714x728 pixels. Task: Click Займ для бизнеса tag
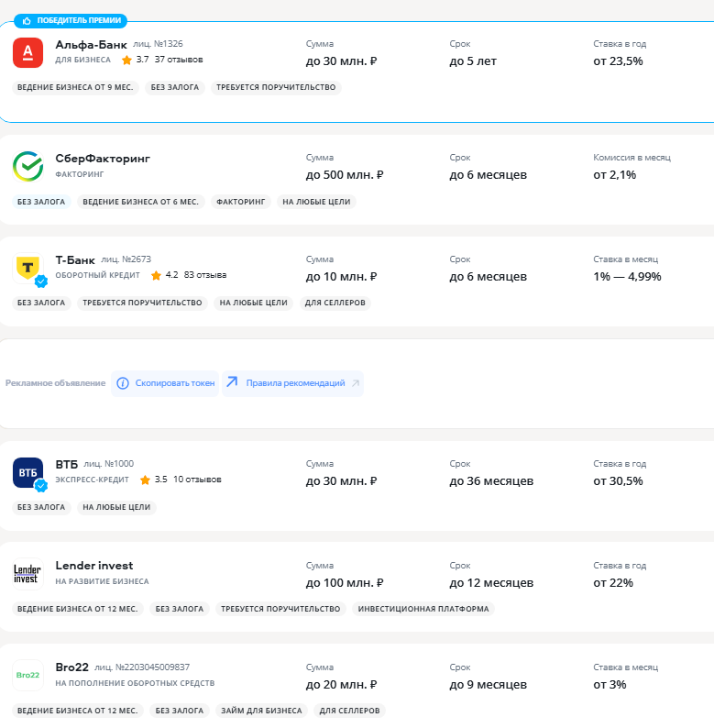click(259, 711)
